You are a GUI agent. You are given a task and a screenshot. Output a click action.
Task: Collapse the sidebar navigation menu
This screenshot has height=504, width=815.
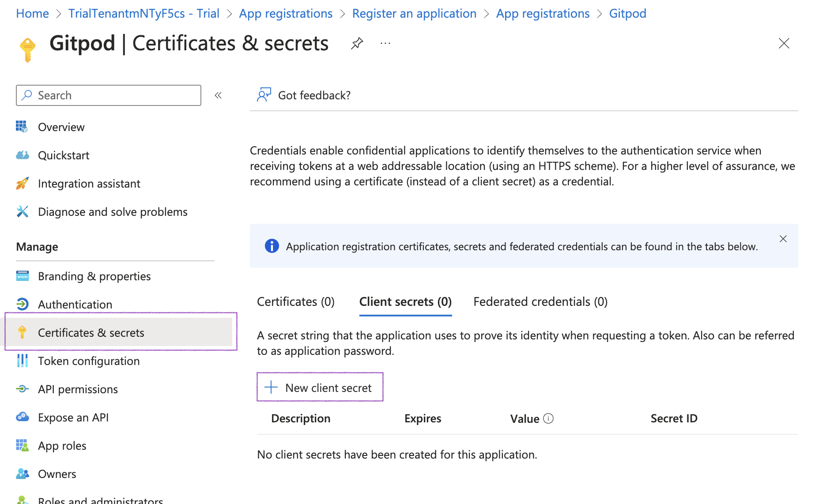pos(218,95)
